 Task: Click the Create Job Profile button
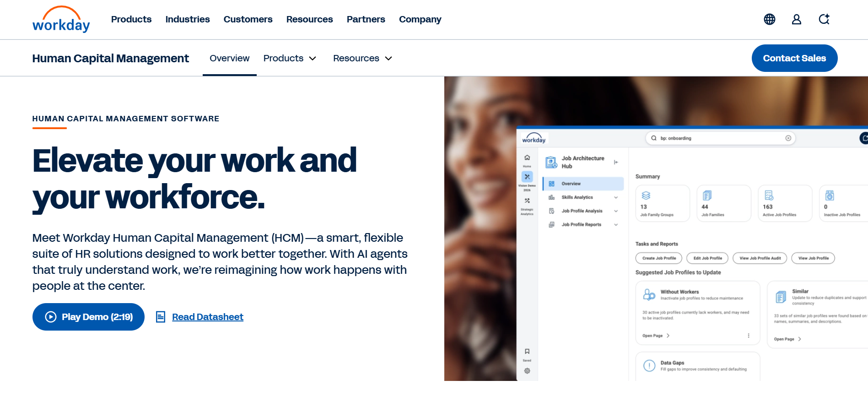point(659,258)
